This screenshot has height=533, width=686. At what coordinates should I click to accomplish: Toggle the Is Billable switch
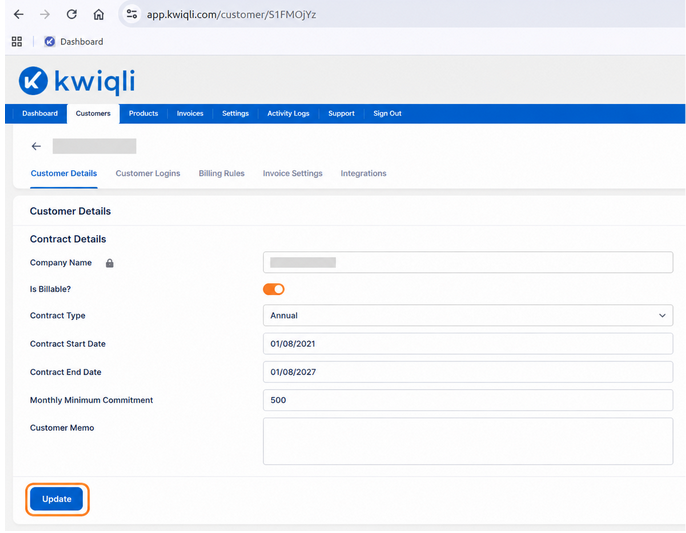[x=274, y=289]
